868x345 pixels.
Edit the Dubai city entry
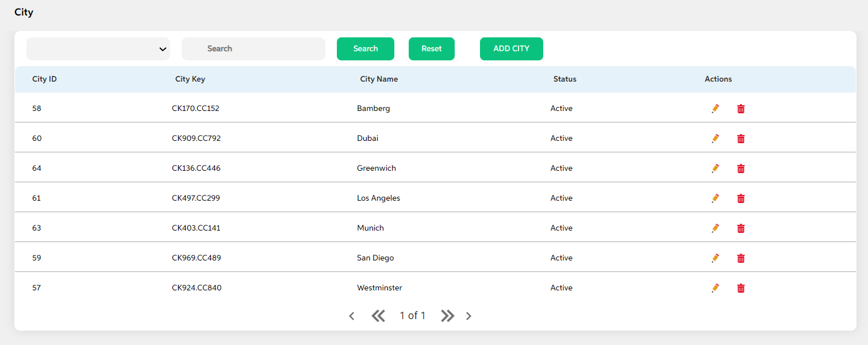pos(715,139)
